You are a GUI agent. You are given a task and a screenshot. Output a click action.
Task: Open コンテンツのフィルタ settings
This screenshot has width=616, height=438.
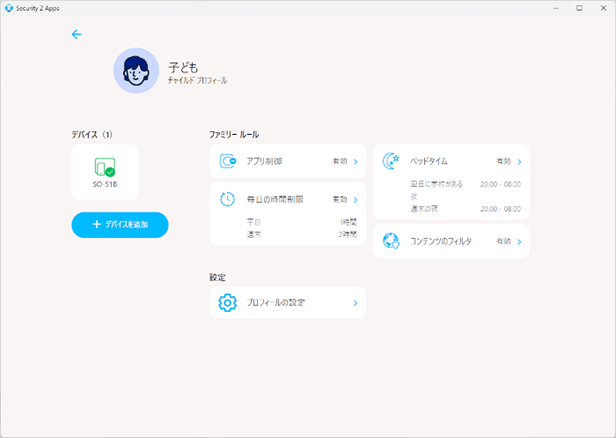[x=451, y=241]
